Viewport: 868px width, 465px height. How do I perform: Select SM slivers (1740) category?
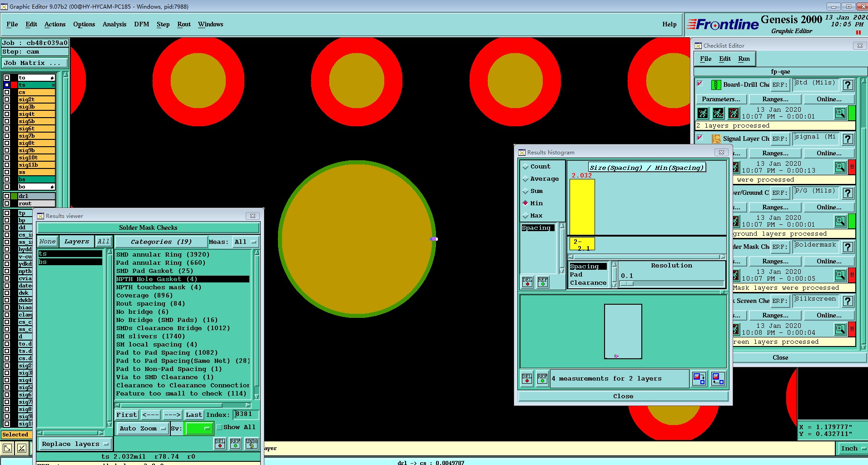click(x=150, y=336)
